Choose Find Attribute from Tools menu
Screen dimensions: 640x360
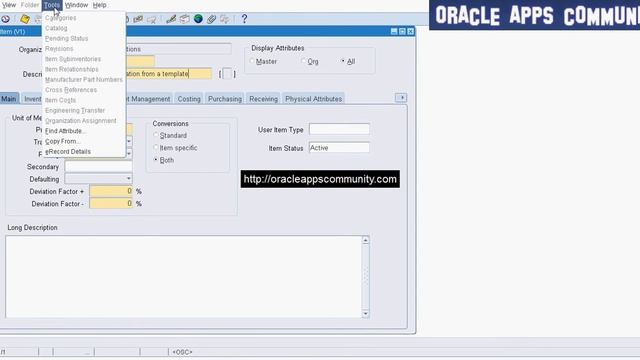click(84, 131)
